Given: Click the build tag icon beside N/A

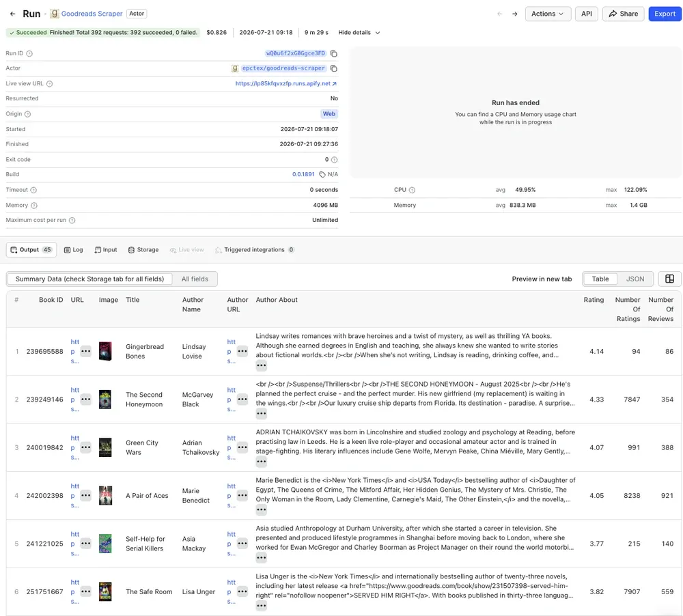Looking at the screenshot, I should click(x=322, y=175).
